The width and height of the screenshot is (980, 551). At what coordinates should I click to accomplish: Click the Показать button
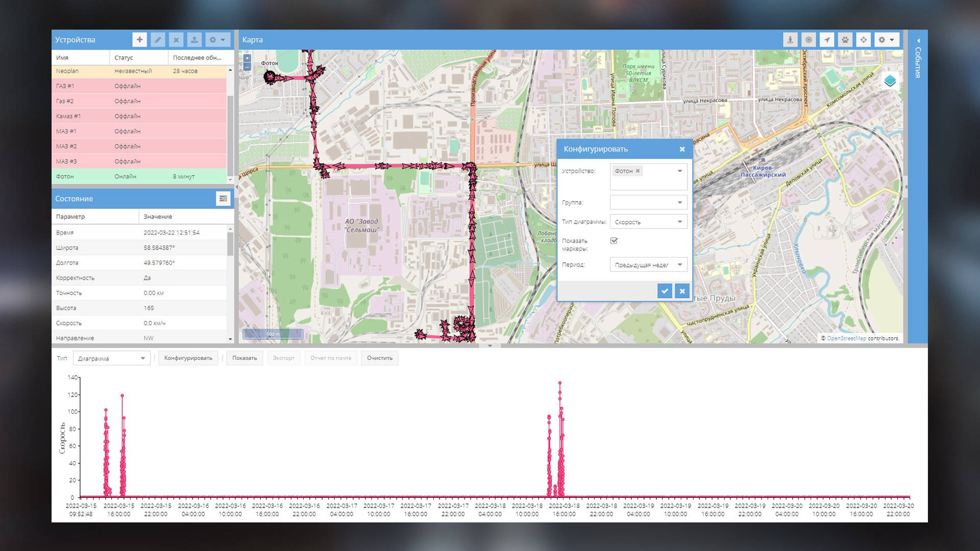coord(244,358)
